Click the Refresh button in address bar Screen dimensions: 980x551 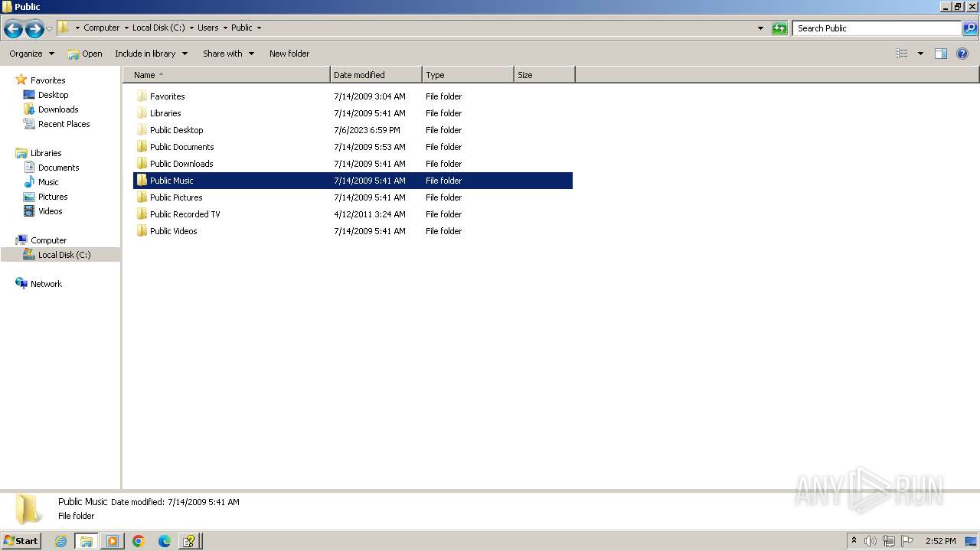[x=779, y=28]
